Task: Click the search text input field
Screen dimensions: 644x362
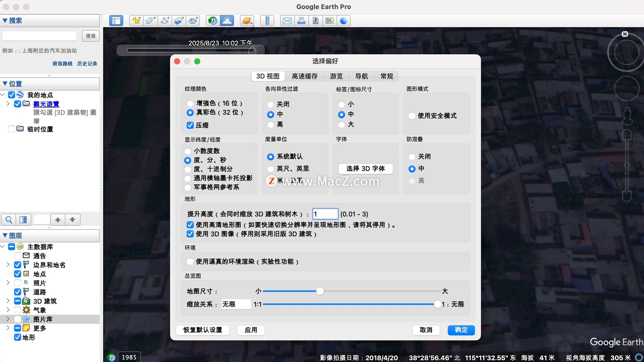Action: [40, 36]
